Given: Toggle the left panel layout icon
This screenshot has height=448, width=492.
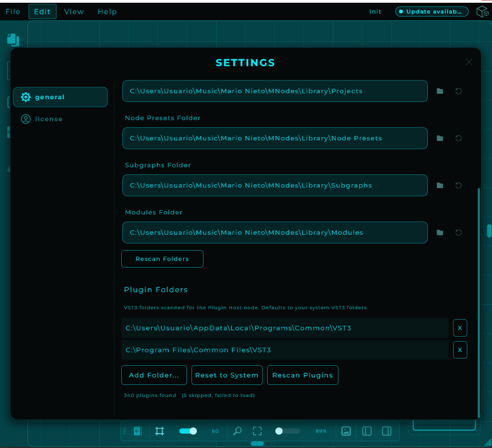Looking at the screenshot, I should pos(367,431).
